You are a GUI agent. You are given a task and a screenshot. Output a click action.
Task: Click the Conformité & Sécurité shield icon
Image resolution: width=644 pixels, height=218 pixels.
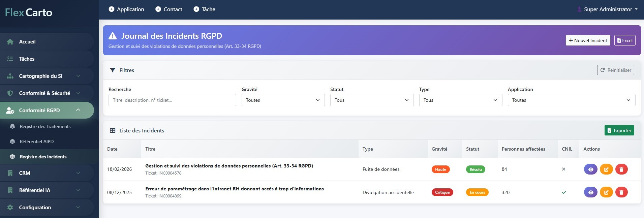point(10,93)
